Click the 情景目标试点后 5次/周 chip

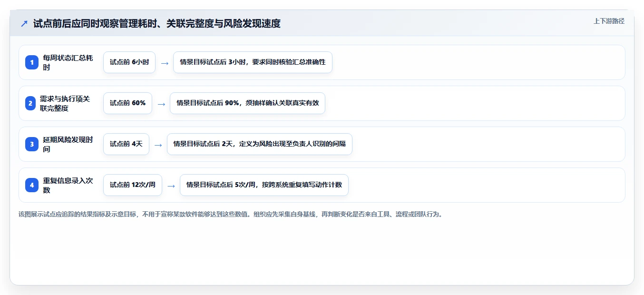point(264,185)
